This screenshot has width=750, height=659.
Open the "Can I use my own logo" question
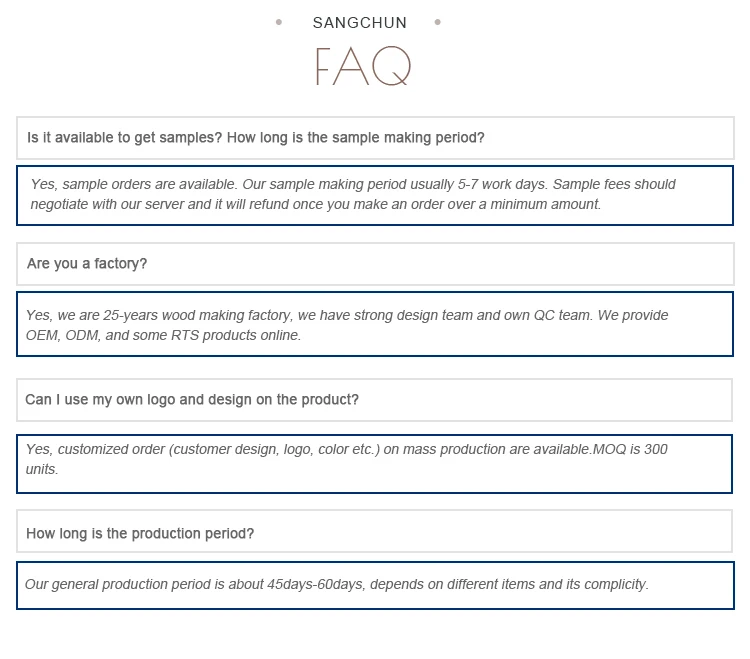pos(192,400)
